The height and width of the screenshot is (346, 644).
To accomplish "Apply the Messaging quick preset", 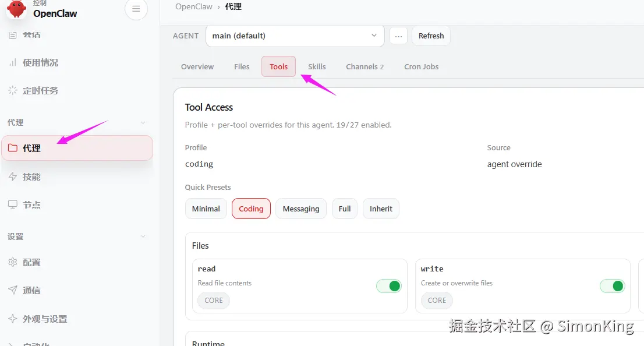I will (300, 209).
